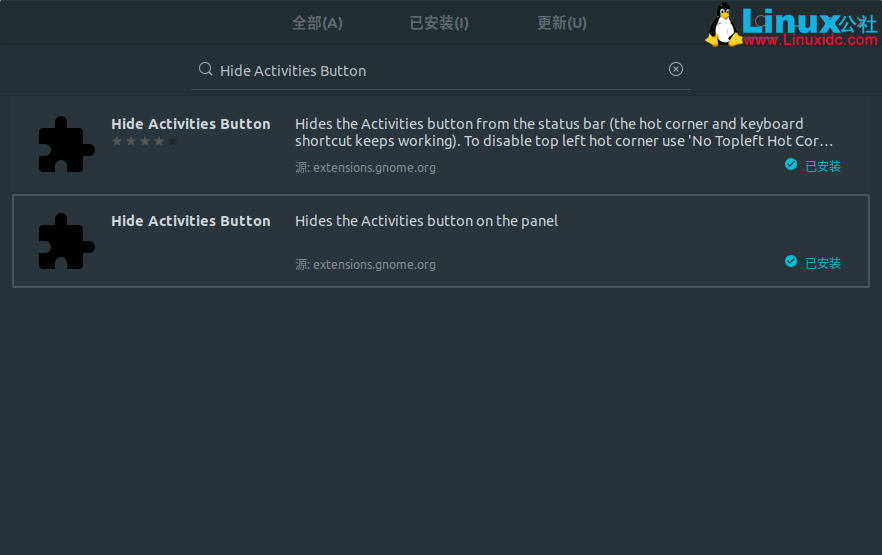Click the installed checkmark icon on the first result
The height and width of the screenshot is (555, 882).
(791, 164)
